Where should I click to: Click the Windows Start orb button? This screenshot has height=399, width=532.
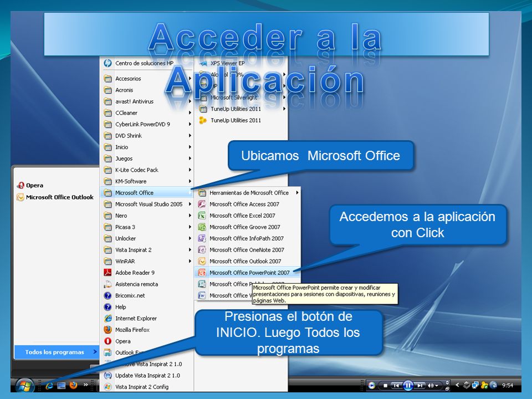click(x=25, y=386)
